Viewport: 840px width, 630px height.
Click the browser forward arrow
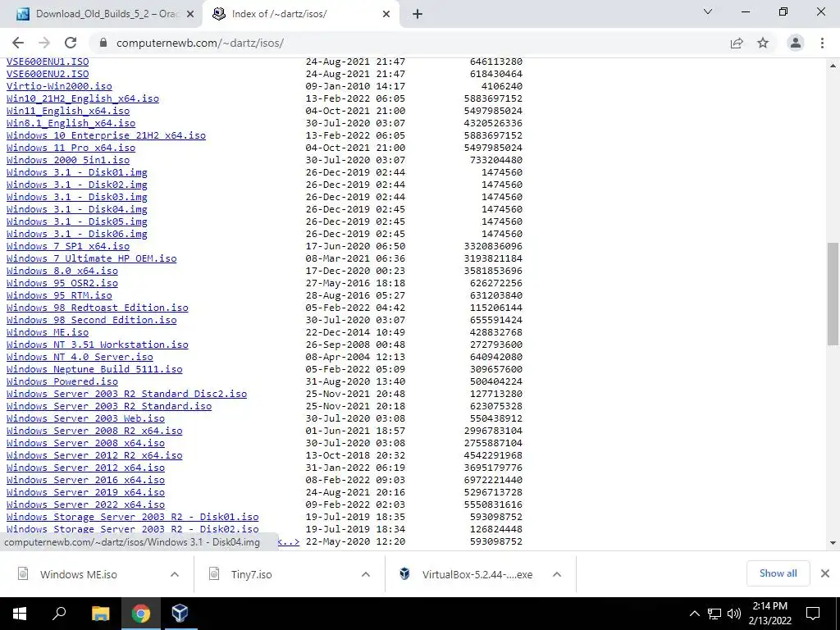(44, 43)
